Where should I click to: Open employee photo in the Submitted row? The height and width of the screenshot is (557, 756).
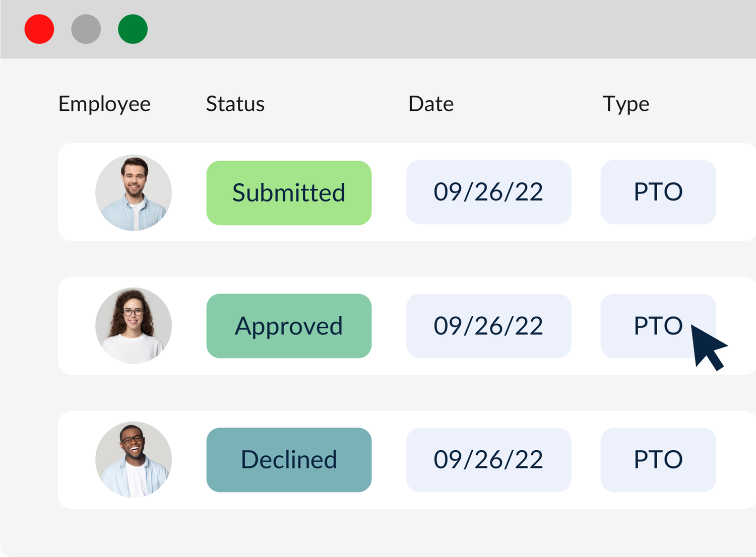pos(134,192)
